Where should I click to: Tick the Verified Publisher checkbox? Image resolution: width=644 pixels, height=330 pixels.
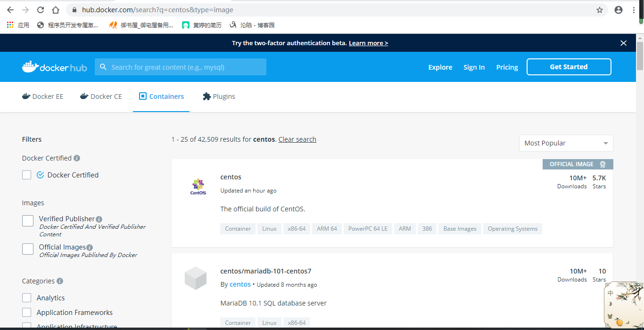coord(28,220)
